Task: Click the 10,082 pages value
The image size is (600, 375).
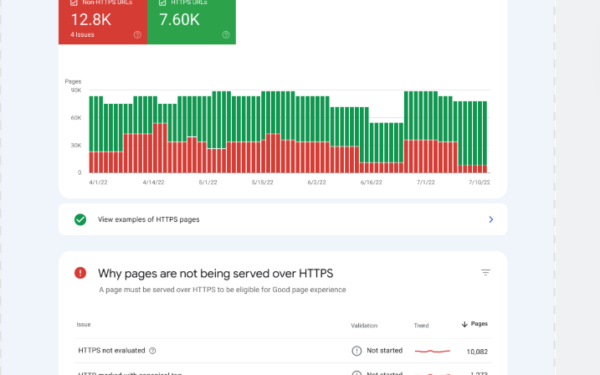Action: [477, 352]
